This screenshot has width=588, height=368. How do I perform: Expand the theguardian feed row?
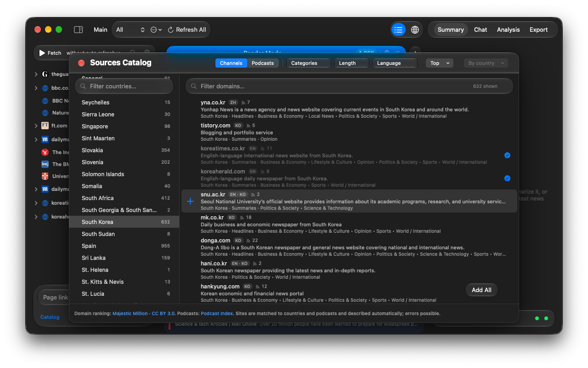36,74
